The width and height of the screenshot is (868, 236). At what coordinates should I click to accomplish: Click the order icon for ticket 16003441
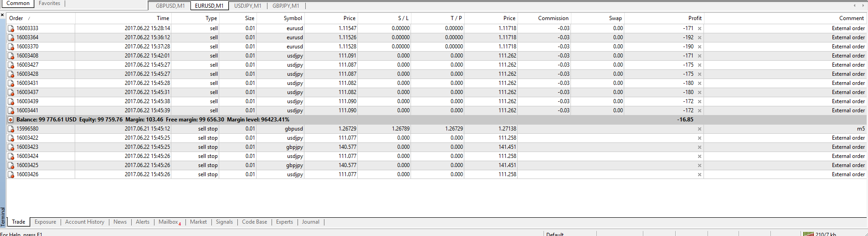(11, 110)
